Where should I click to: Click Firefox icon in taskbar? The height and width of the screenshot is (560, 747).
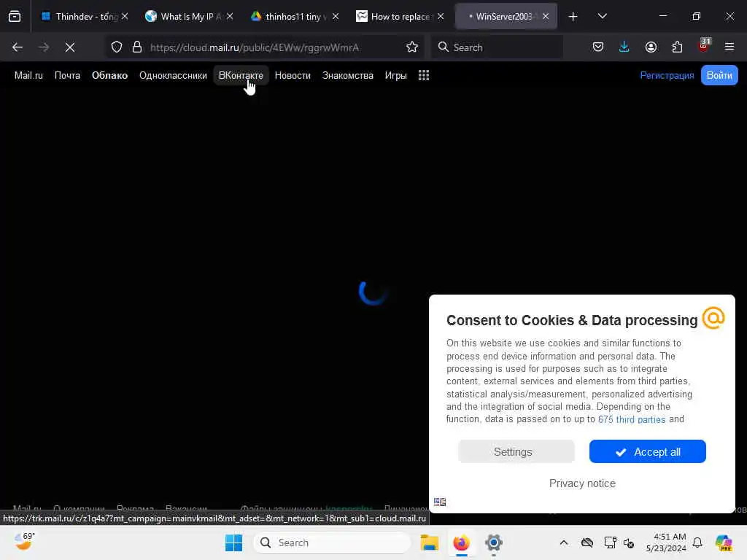click(x=461, y=542)
